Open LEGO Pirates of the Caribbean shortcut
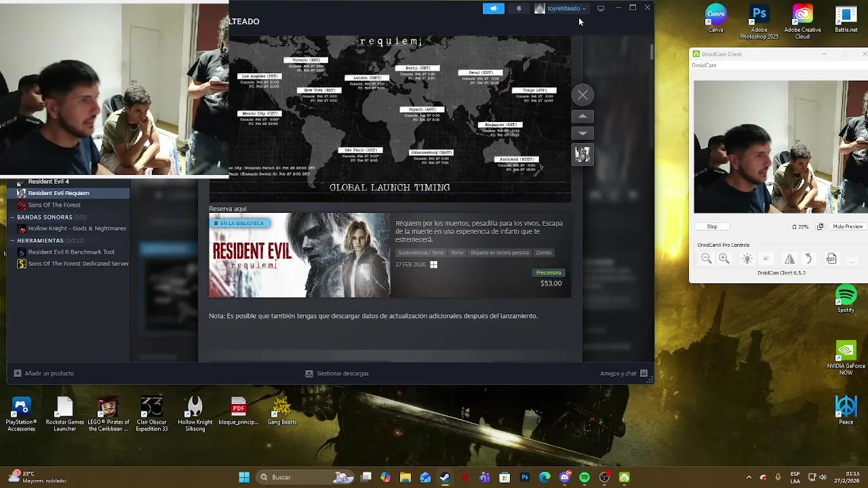 (x=108, y=413)
